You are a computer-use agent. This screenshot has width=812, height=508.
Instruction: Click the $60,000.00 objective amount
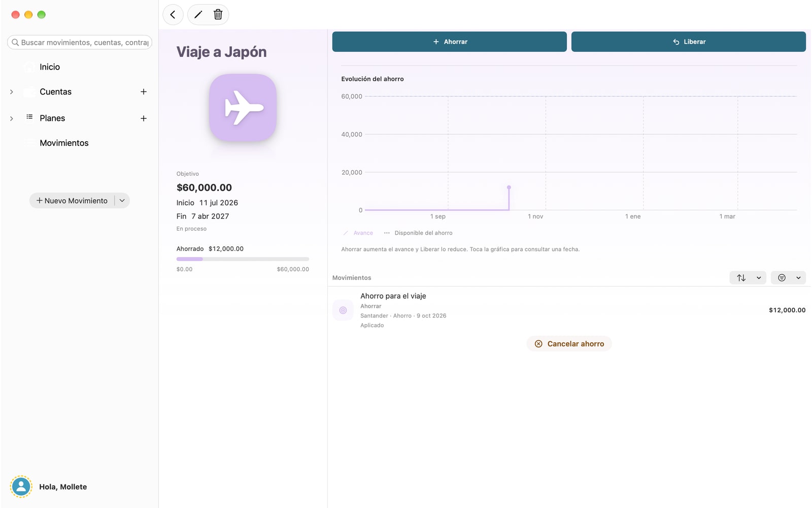coord(204,188)
